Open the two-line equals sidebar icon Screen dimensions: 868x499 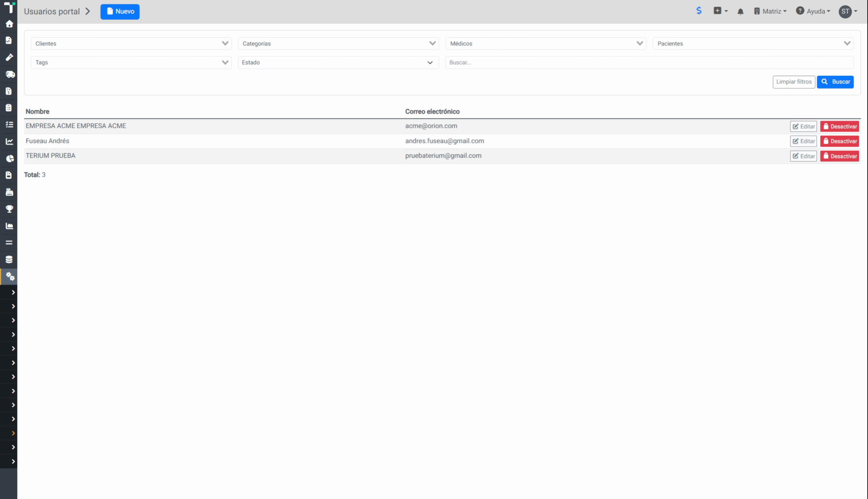pyautogui.click(x=9, y=242)
